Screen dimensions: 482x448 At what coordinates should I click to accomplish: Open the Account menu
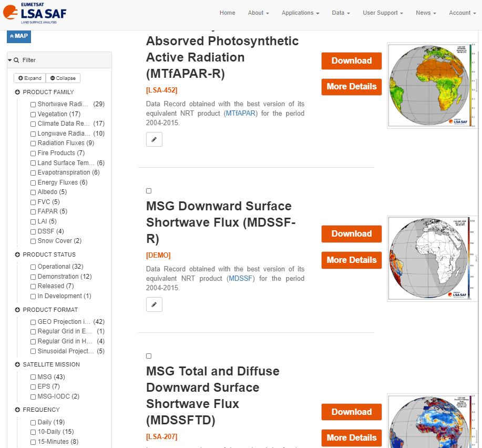463,13
